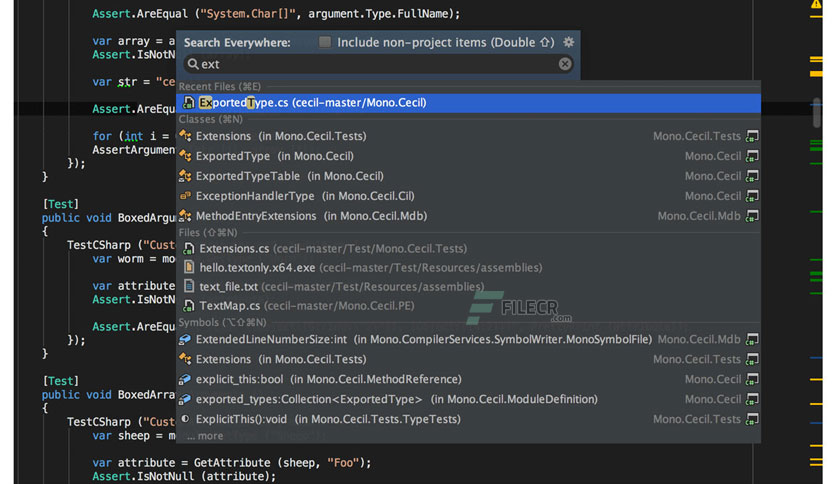836x484 pixels.
Task: Click project icon on exported_types row
Action: [752, 399]
